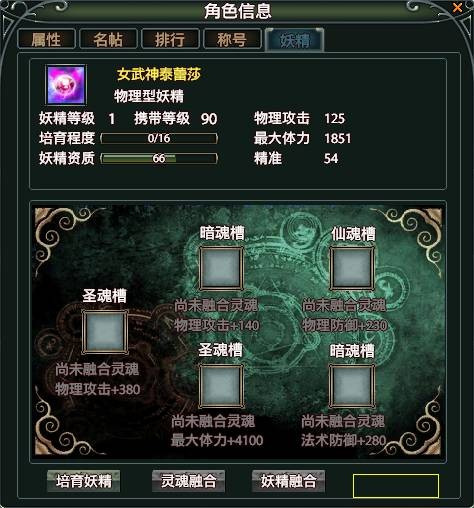Click the fairy name 女武神泰蕾莎

(159, 74)
